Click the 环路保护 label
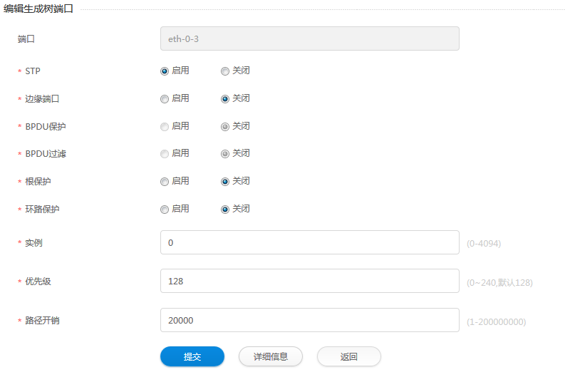 [x=42, y=210]
